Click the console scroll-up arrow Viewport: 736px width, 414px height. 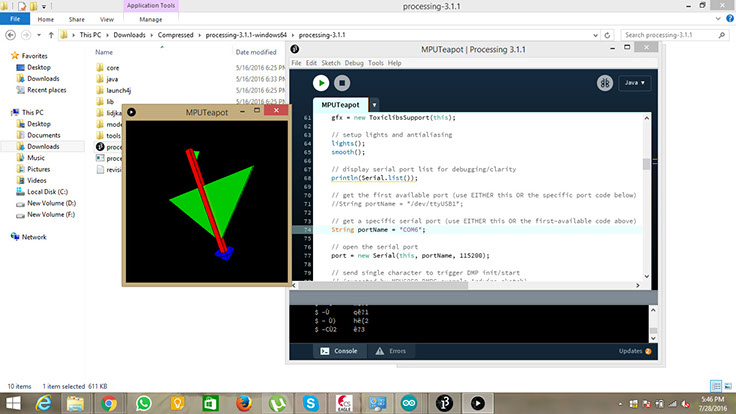(x=653, y=310)
